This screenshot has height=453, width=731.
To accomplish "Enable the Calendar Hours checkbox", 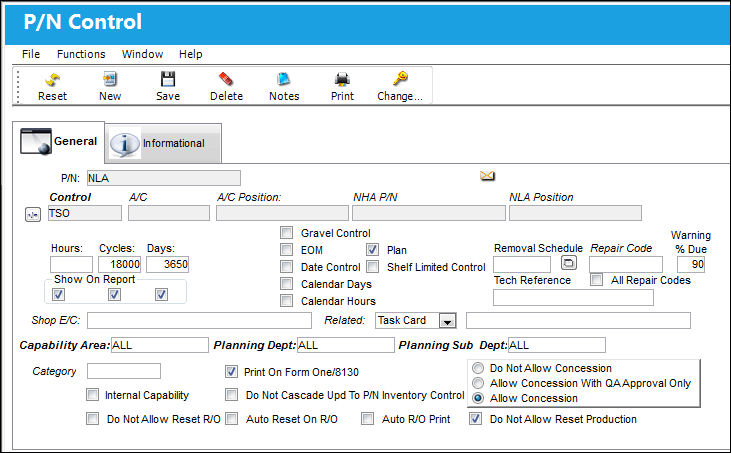I will click(x=286, y=301).
